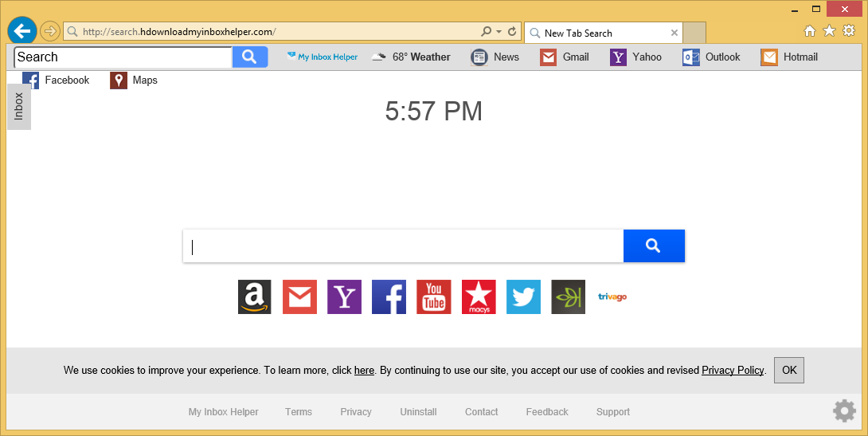Open the Facebook shortcut tile
The height and width of the screenshot is (436, 868).
[389, 297]
